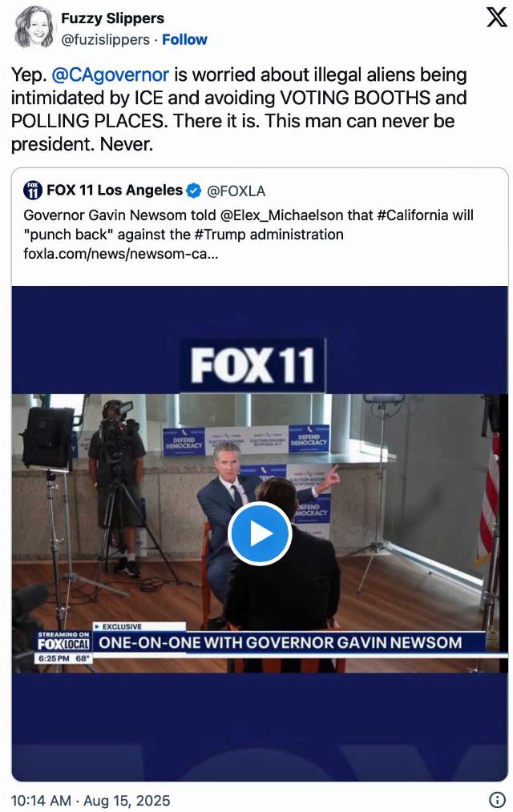
Task: Follow the fuzislippers account
Action: (184, 40)
